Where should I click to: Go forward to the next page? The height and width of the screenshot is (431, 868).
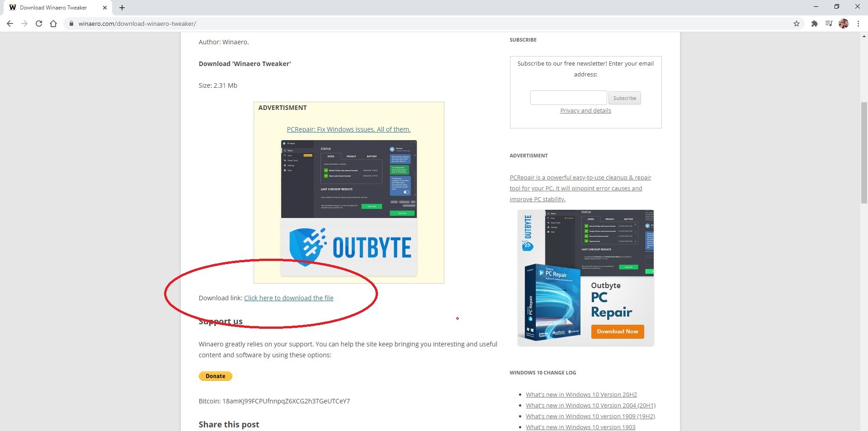pyautogui.click(x=24, y=24)
